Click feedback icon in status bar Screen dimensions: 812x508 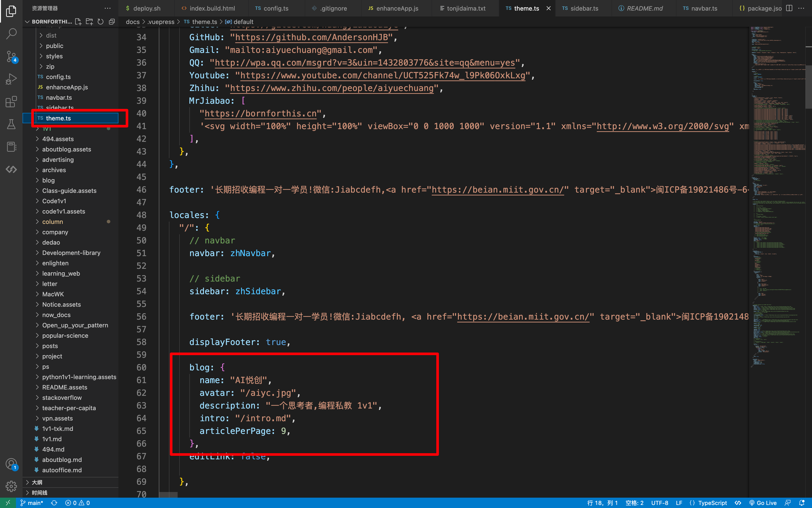(x=788, y=503)
